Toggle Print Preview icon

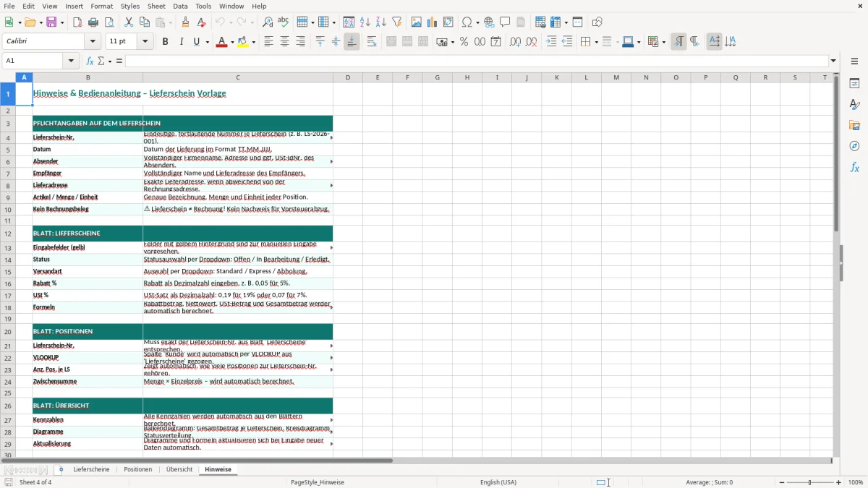click(108, 22)
